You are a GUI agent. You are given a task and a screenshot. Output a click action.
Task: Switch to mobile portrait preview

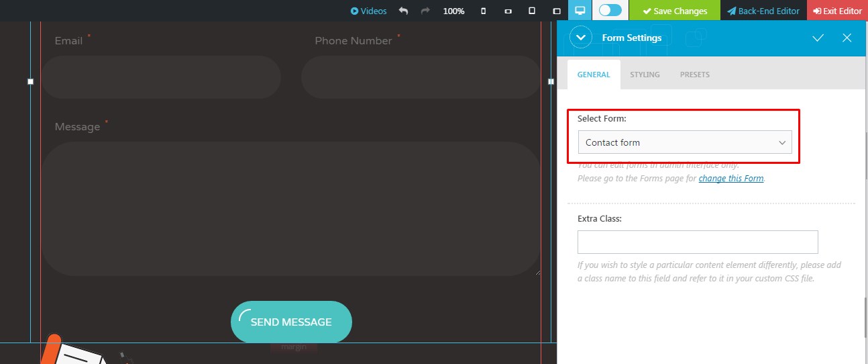(484, 11)
